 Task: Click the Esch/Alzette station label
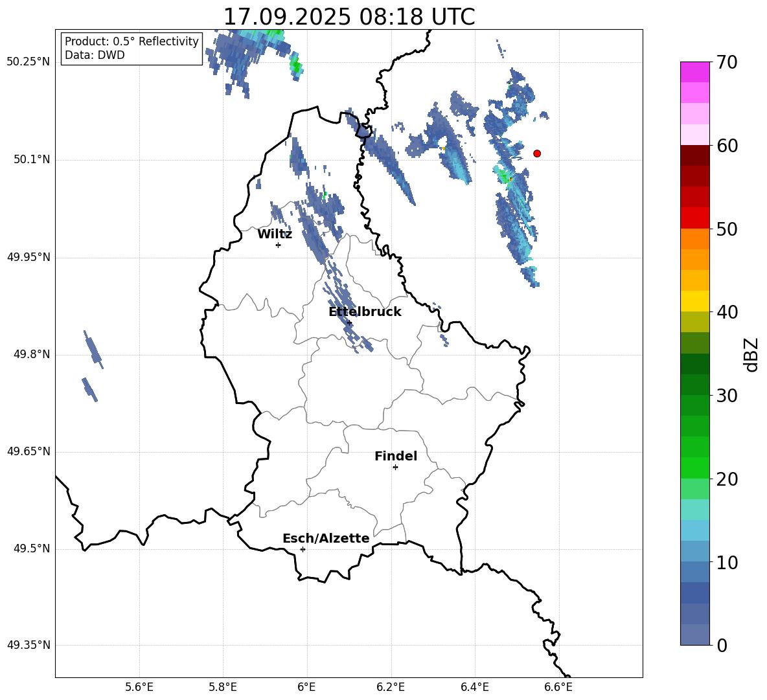click(x=326, y=538)
